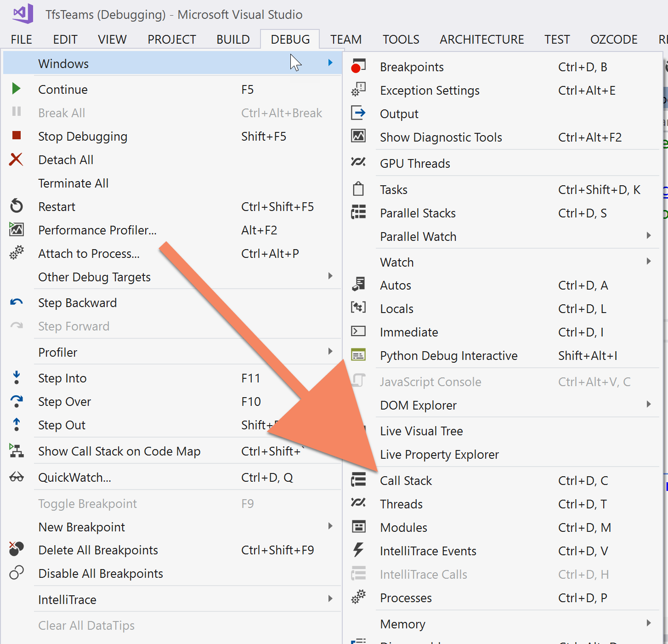Click the Tasks clipboard icon
This screenshot has width=668, height=644.
pyautogui.click(x=358, y=188)
